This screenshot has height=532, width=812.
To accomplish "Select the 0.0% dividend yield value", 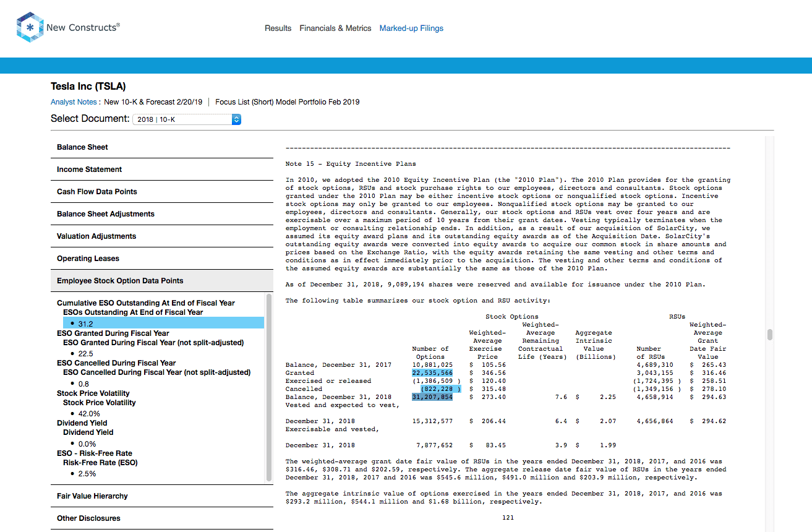I will click(87, 444).
